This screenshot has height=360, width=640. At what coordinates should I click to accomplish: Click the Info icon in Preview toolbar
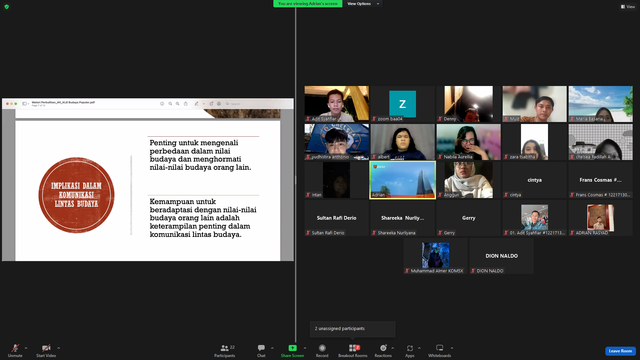coord(162,104)
